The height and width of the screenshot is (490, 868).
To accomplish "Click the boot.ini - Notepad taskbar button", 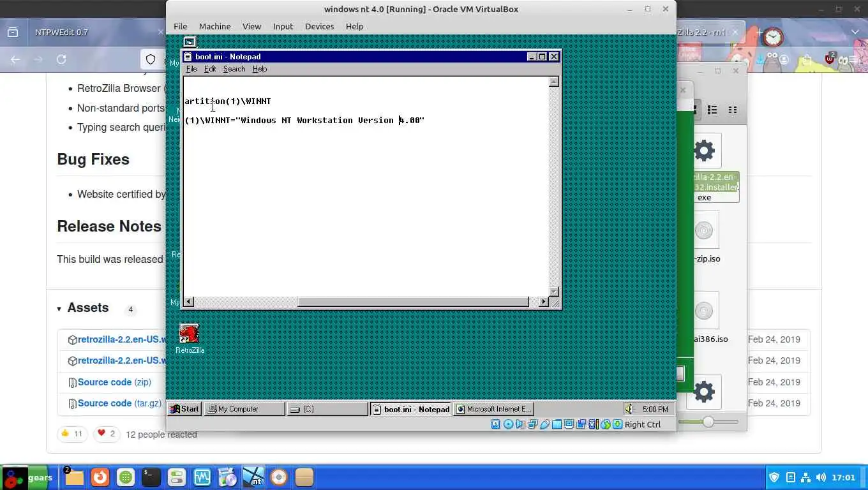I will tap(410, 409).
